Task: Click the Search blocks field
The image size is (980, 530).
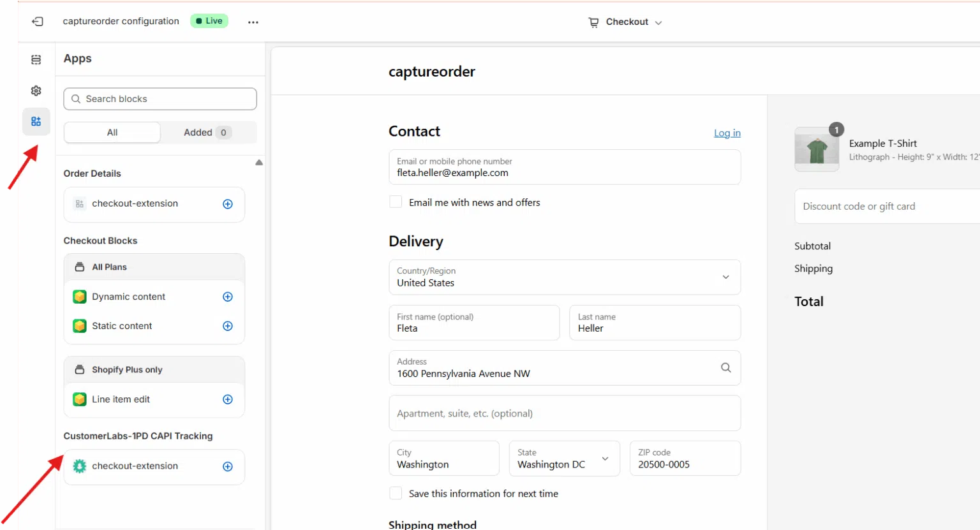Action: tap(160, 99)
